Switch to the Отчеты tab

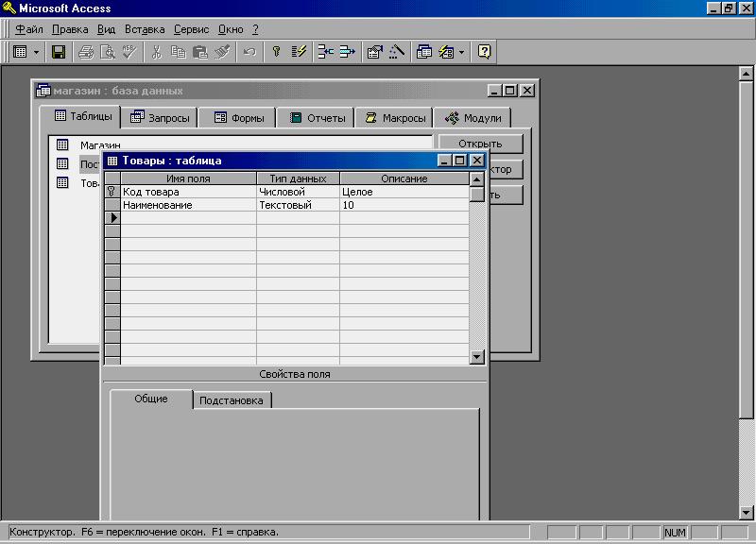(317, 118)
